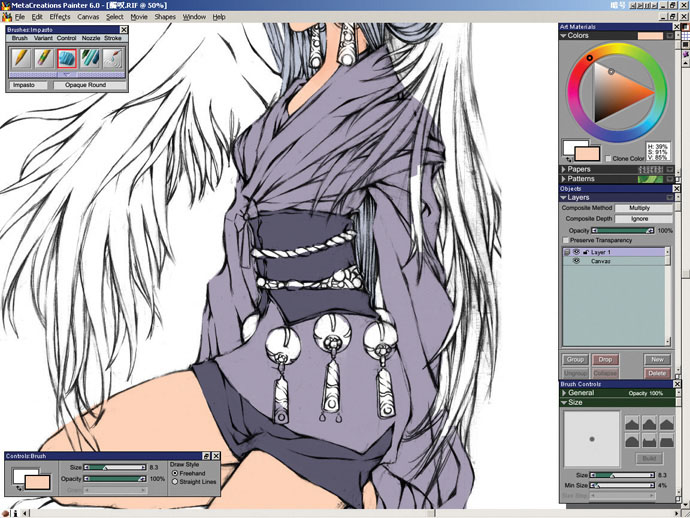The width and height of the screenshot is (690, 518).
Task: Click the paint pot icon in status bar
Action: [5, 513]
